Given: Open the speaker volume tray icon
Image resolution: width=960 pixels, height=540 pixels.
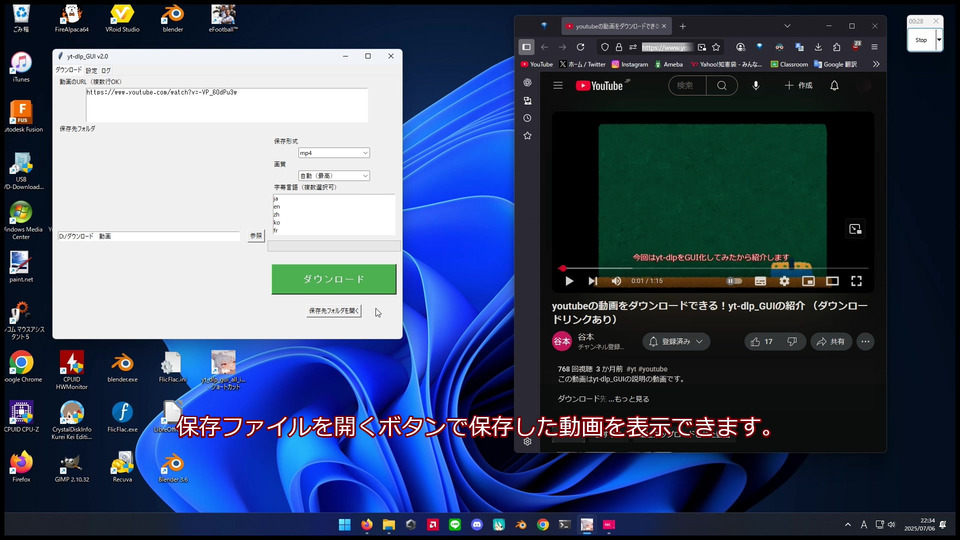Looking at the screenshot, I should [891, 525].
